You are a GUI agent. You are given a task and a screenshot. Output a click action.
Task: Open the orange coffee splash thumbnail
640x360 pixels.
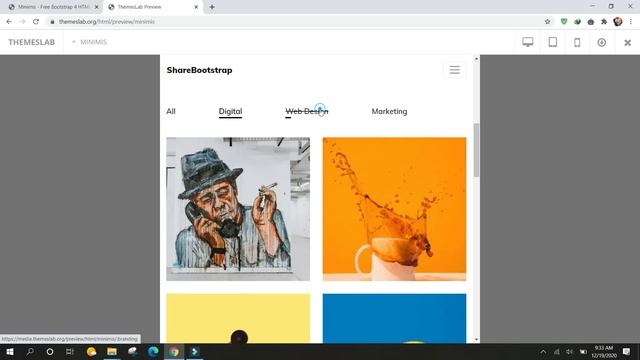coord(394,209)
